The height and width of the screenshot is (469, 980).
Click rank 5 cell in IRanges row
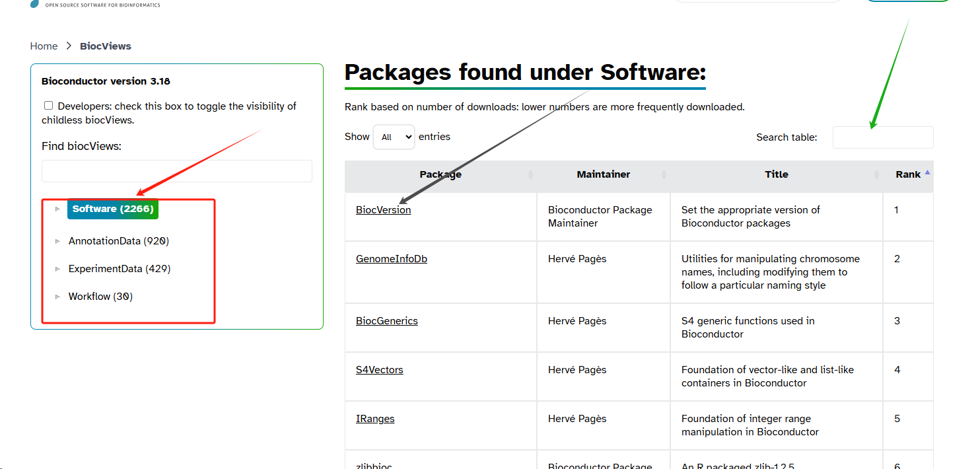(909, 425)
